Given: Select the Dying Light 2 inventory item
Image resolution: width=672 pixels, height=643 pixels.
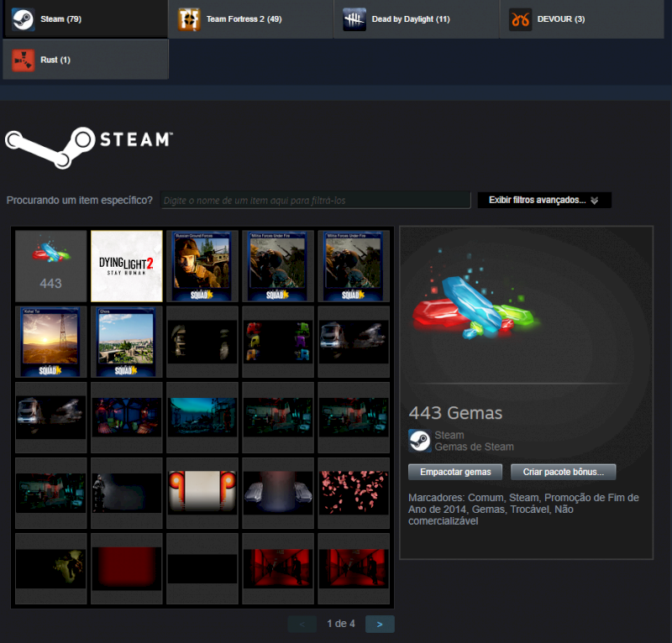Looking at the screenshot, I should coord(126,266).
